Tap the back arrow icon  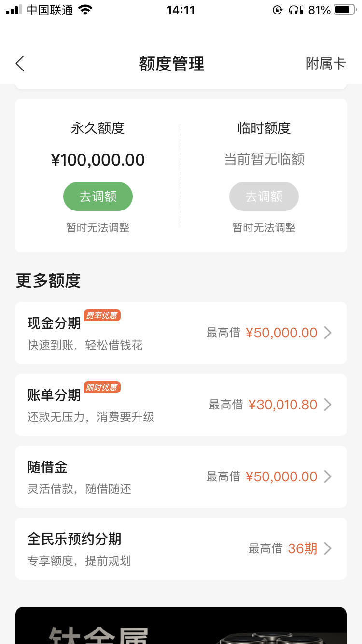20,64
